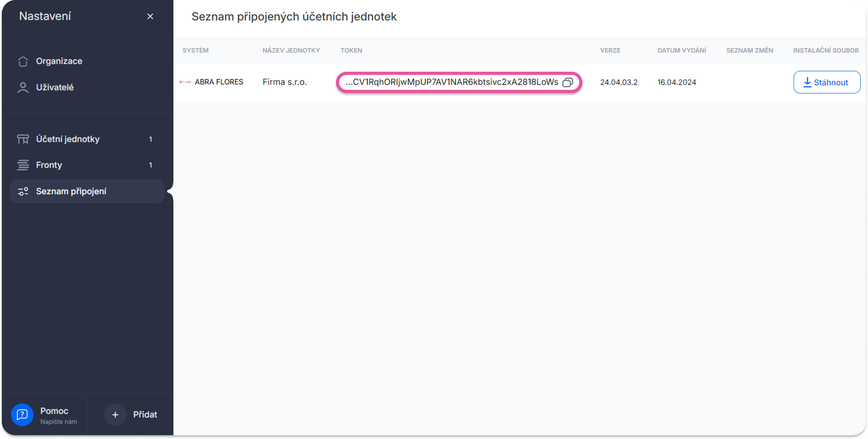Click the Účetní jednotky building icon
Image resolution: width=868 pixels, height=439 pixels.
23,139
